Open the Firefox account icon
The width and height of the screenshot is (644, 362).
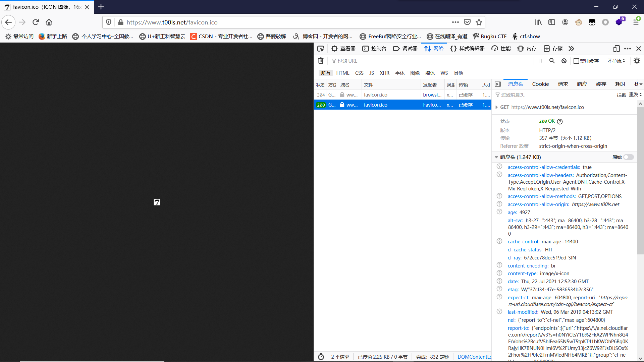click(x=565, y=22)
